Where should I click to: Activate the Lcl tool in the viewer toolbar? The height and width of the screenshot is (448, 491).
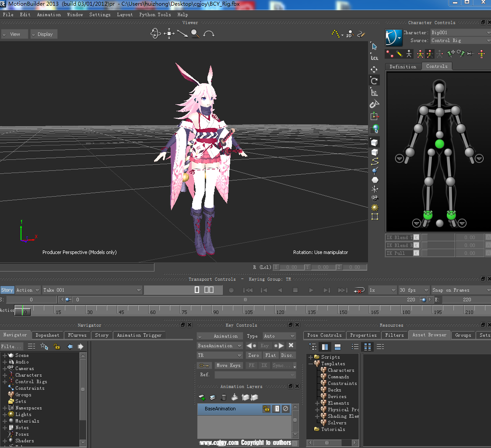(374, 58)
